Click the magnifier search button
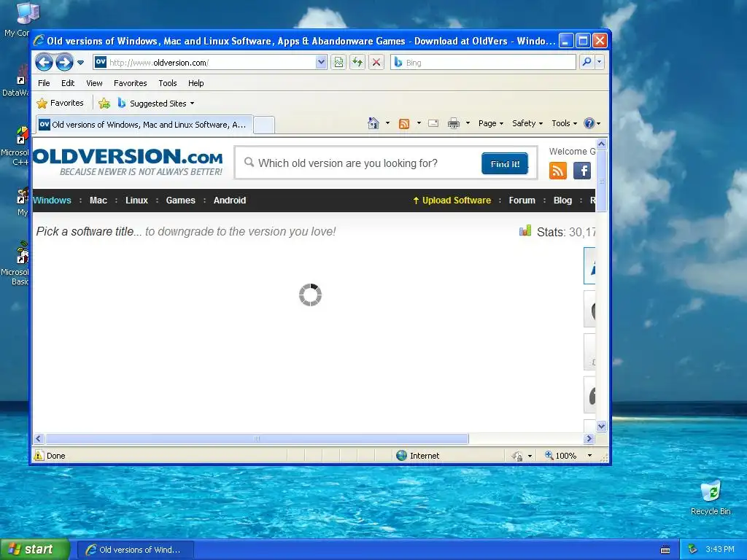Screen dimensions: 747x560 point(587,62)
